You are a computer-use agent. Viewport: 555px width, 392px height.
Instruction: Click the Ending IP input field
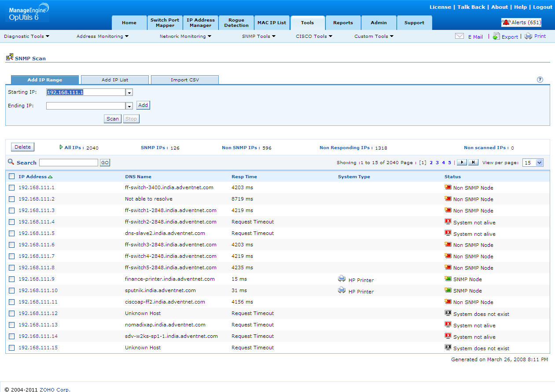pos(86,106)
